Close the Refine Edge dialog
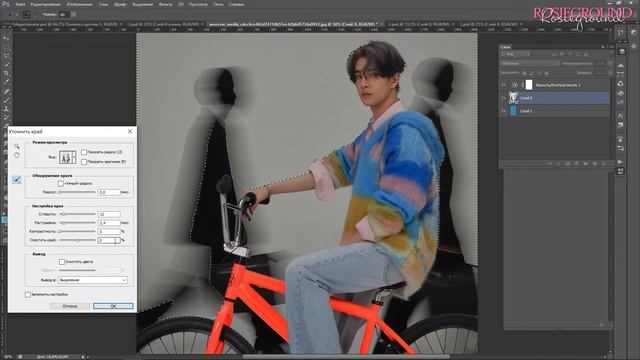 (130, 131)
